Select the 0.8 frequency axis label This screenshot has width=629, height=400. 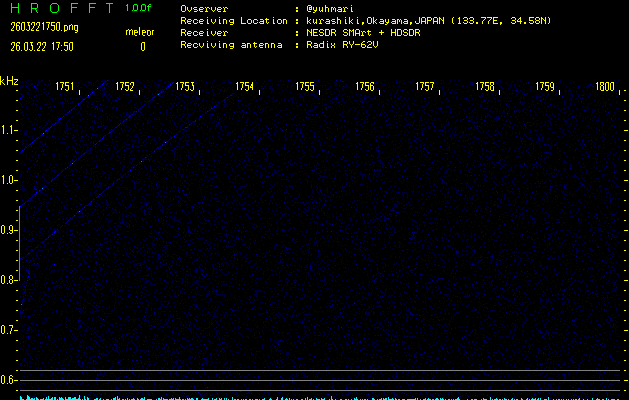point(9,280)
